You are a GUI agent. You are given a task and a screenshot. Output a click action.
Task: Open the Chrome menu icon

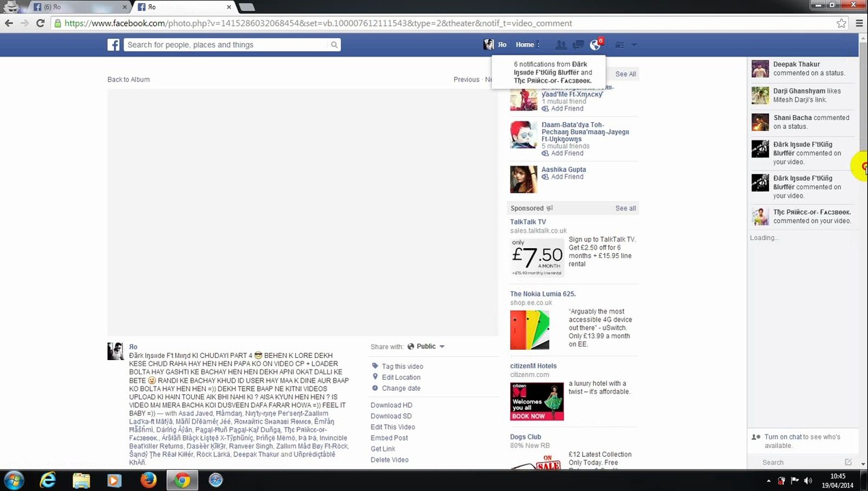pyautogui.click(x=858, y=23)
